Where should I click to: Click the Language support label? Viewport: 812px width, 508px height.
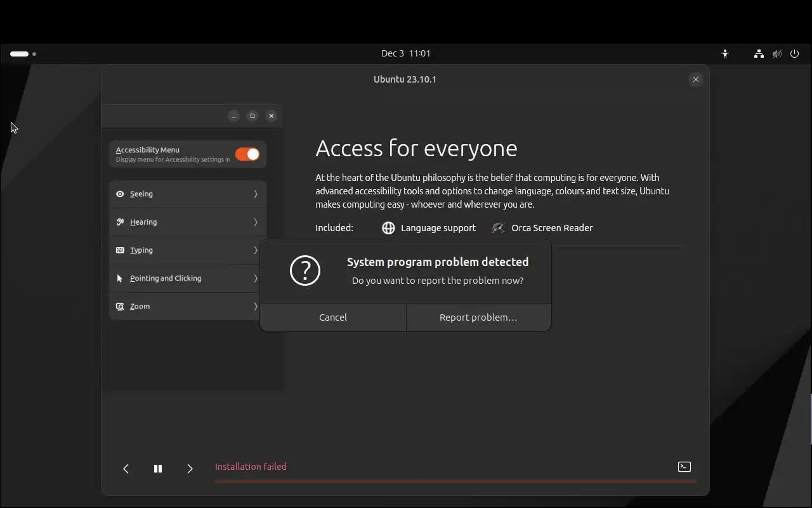(438, 228)
